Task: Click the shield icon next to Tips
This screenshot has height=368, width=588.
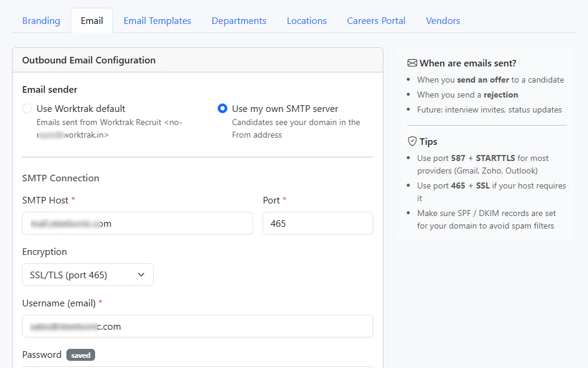Action: point(412,141)
